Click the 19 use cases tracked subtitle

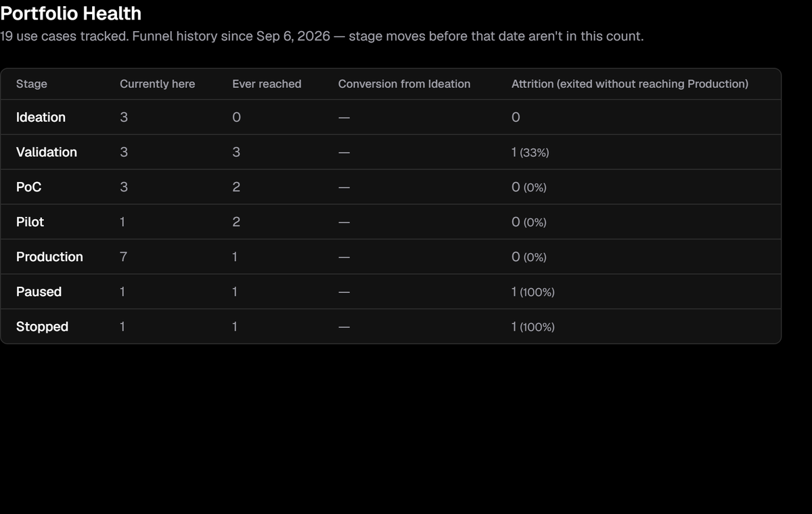click(321, 36)
